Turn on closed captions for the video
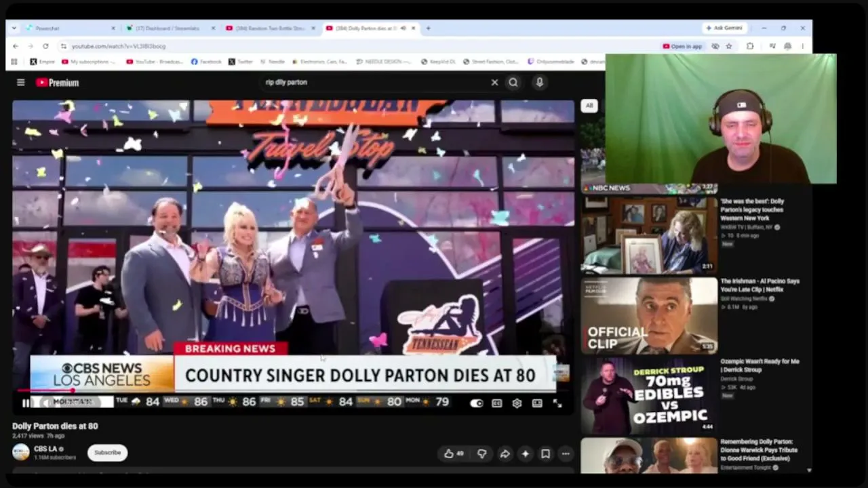868x488 pixels. [x=497, y=403]
